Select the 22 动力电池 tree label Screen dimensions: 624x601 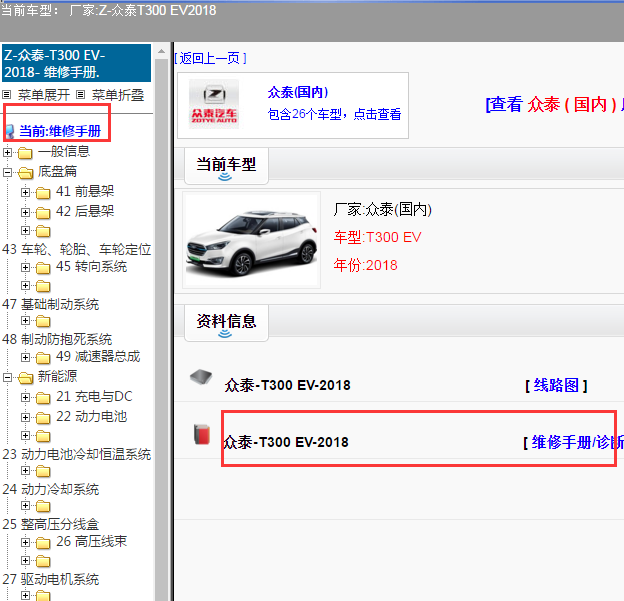pos(92,416)
